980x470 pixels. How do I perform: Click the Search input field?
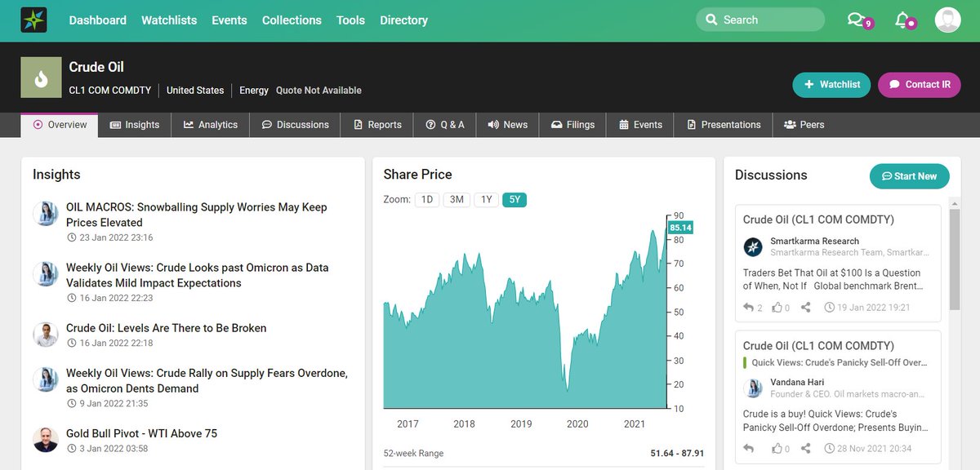pos(760,20)
